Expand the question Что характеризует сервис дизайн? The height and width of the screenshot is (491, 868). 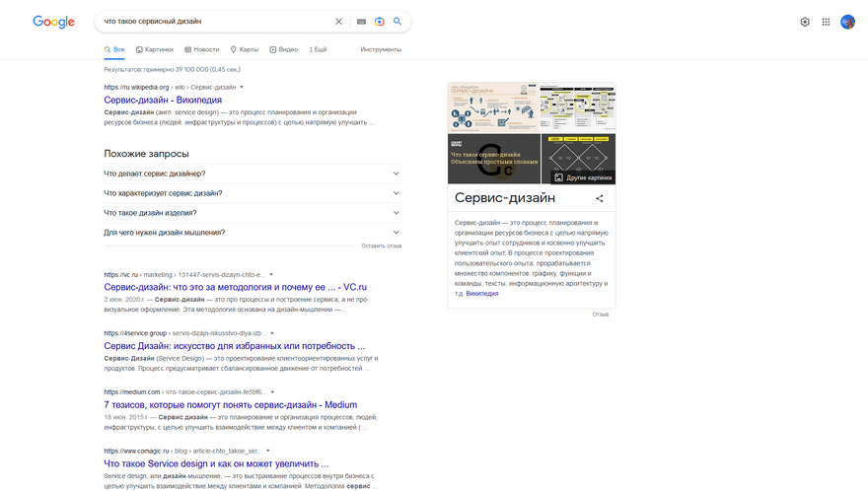pyautogui.click(x=253, y=193)
